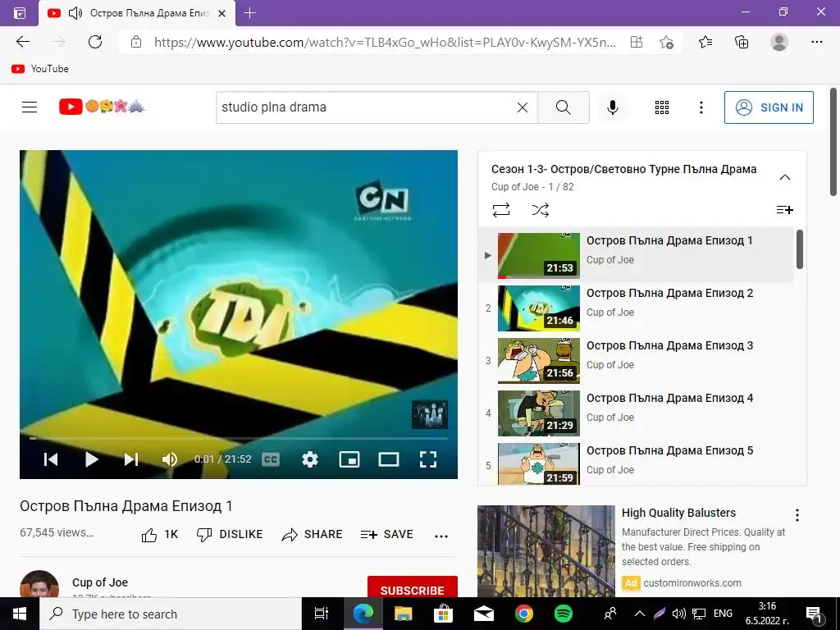Go back in the browser
Viewport: 840px width, 630px height.
23,42
